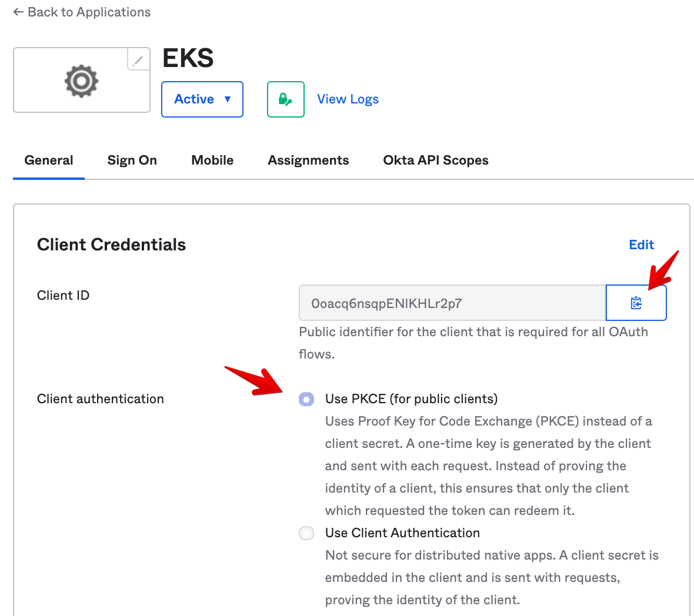This screenshot has height=616, width=694.
Task: Click the View Logs link
Action: coord(348,99)
